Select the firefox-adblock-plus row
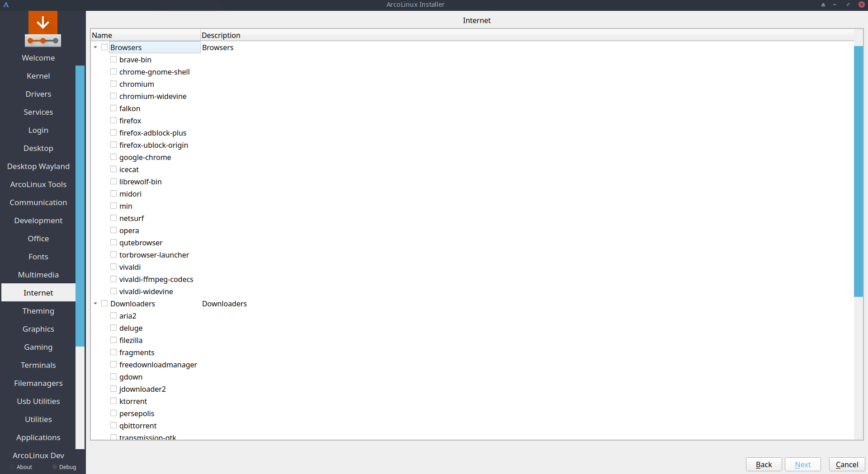 (x=153, y=133)
